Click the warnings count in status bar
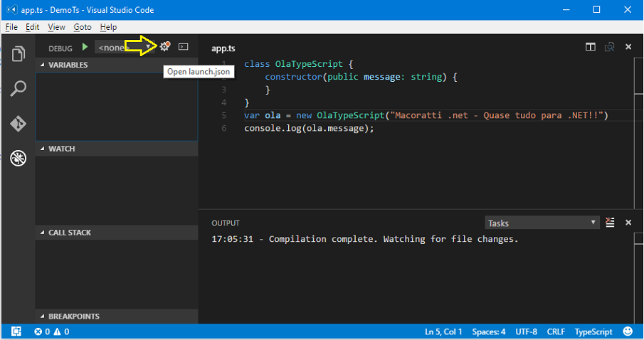 coord(61,331)
